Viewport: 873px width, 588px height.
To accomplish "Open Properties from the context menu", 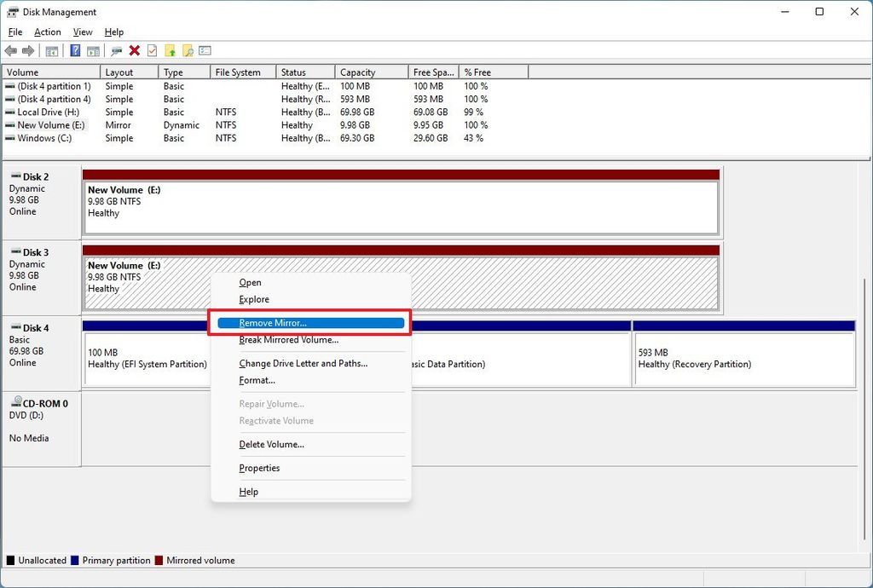I will [x=259, y=468].
